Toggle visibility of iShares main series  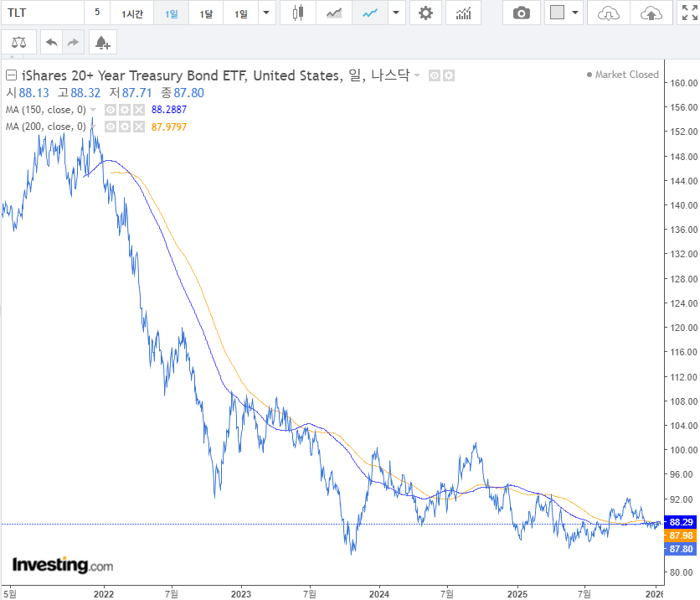[435, 75]
